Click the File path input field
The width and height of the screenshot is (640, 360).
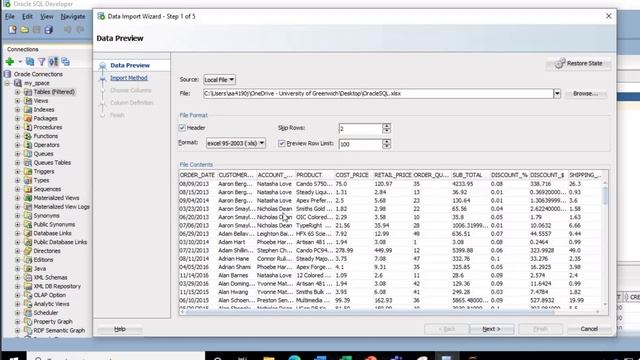click(378, 94)
